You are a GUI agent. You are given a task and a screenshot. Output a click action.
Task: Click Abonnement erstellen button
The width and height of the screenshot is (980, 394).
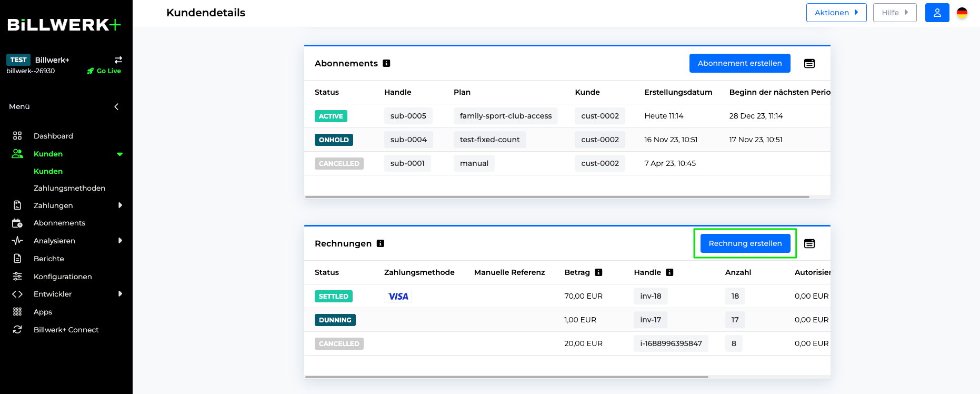click(740, 63)
